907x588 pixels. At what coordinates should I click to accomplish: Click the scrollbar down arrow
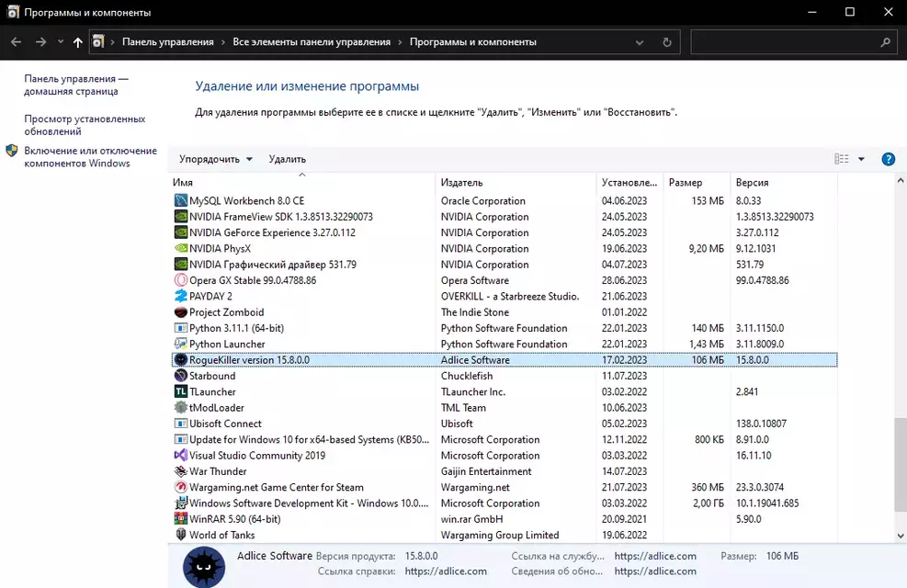point(900,536)
